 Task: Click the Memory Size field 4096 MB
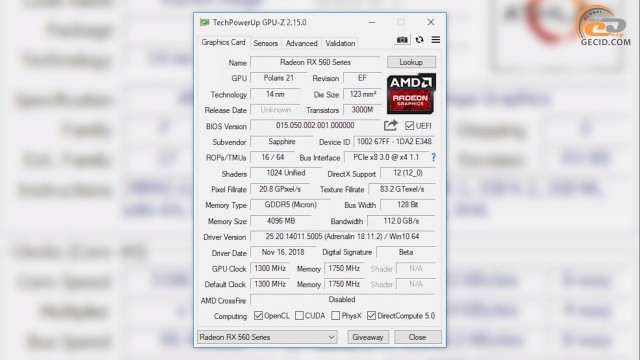point(281,221)
